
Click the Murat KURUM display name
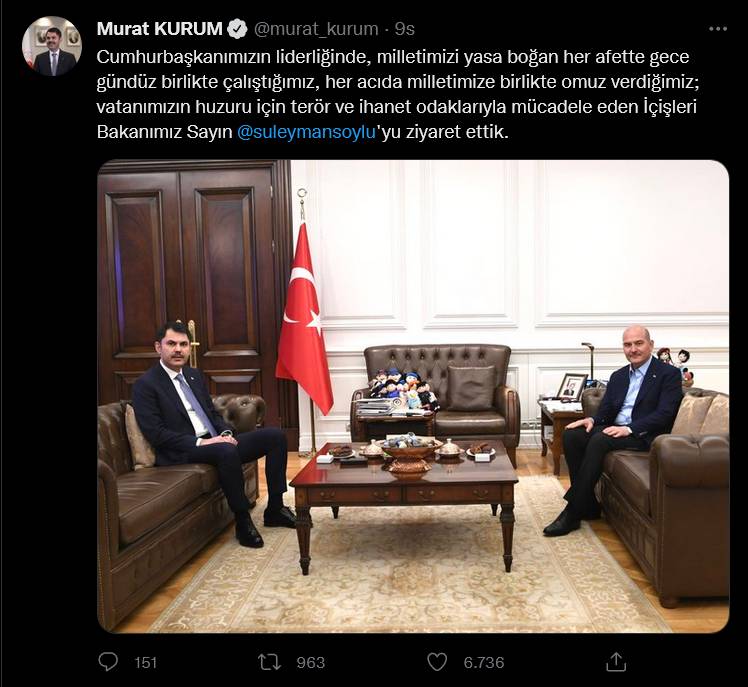(159, 29)
